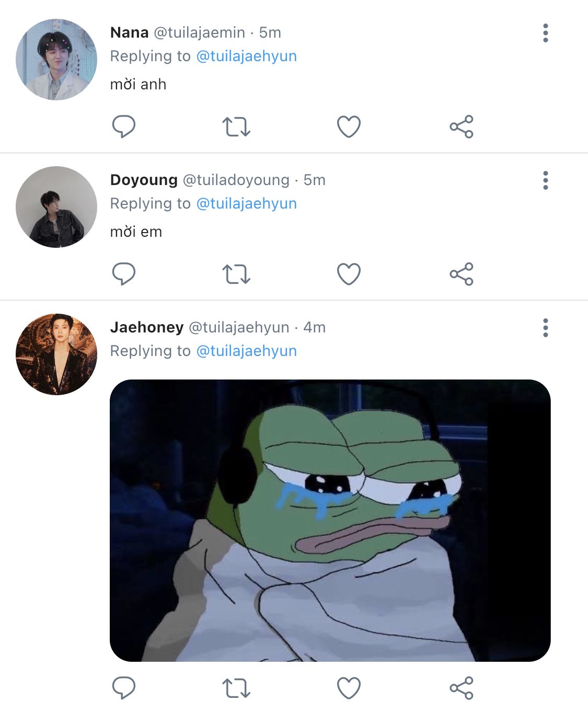This screenshot has width=588, height=713.
Task: Retweet Nana's reply 'mời anh'
Action: tap(236, 126)
